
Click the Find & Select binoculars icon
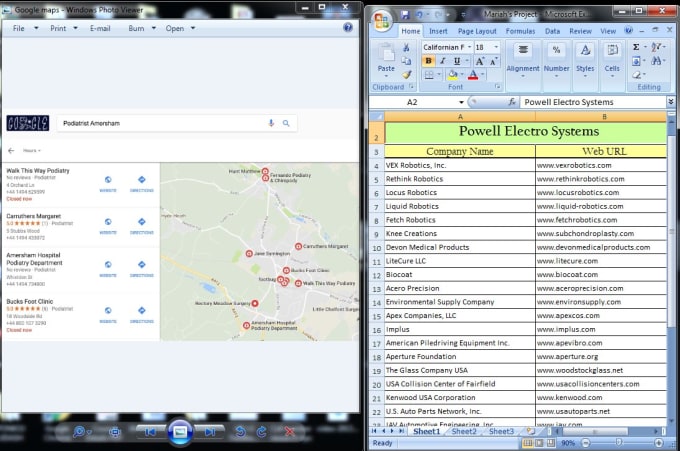[656, 61]
